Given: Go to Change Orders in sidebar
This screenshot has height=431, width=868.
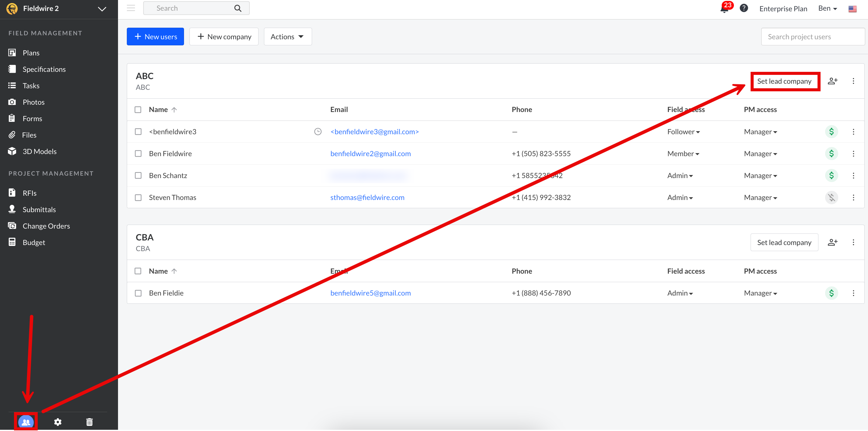Looking at the screenshot, I should tap(46, 226).
